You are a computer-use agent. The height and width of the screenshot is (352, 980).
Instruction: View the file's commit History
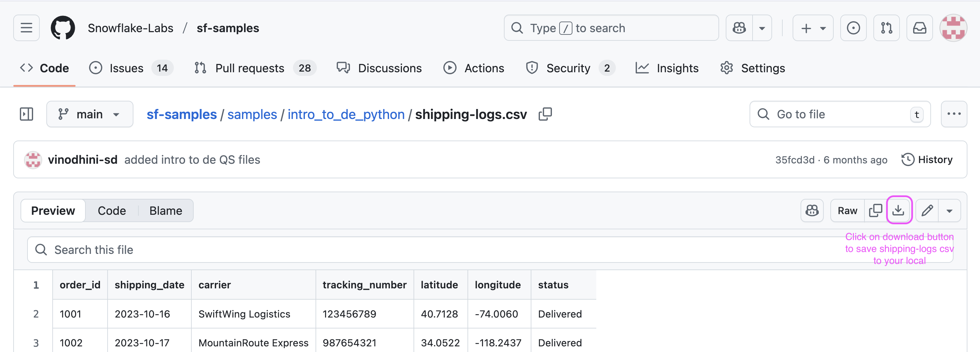pyautogui.click(x=927, y=159)
